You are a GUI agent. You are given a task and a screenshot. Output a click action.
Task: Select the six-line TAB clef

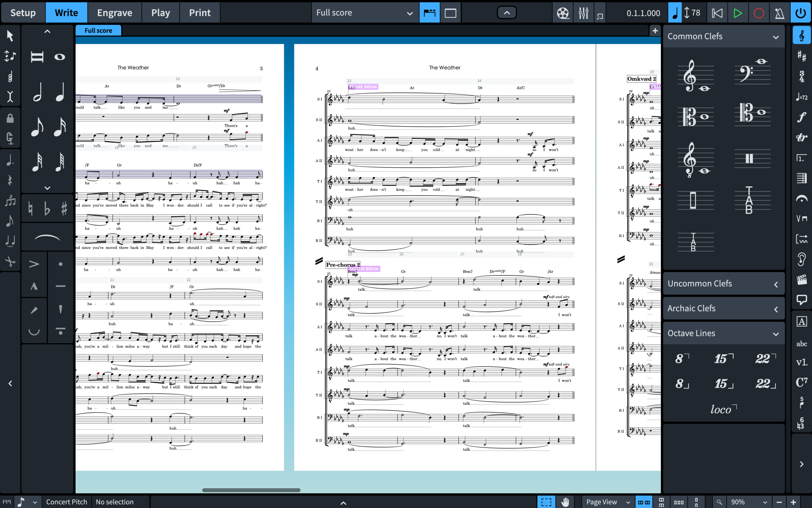point(749,200)
